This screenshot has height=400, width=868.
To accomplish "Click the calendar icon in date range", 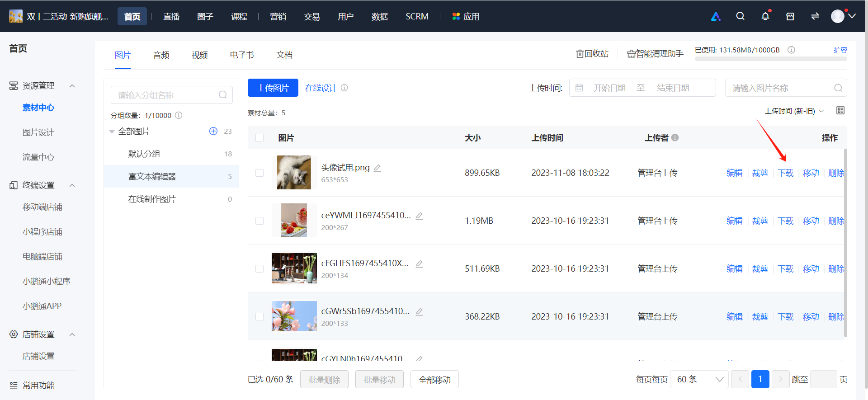I will coord(579,88).
